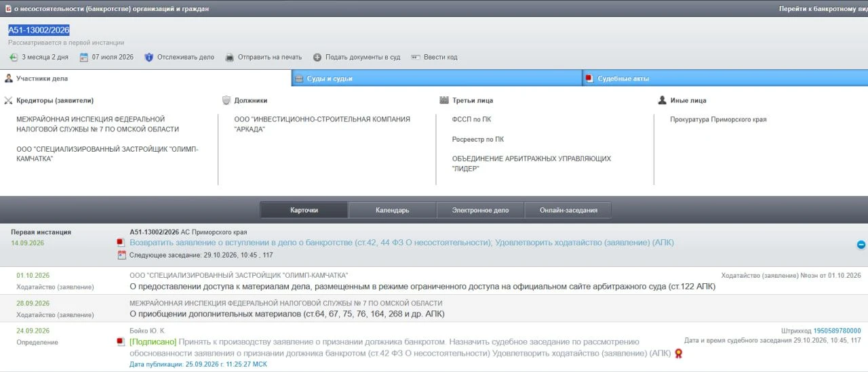Collapse the first instance block with the blue minus button
The image size is (868, 372).
tap(861, 245)
